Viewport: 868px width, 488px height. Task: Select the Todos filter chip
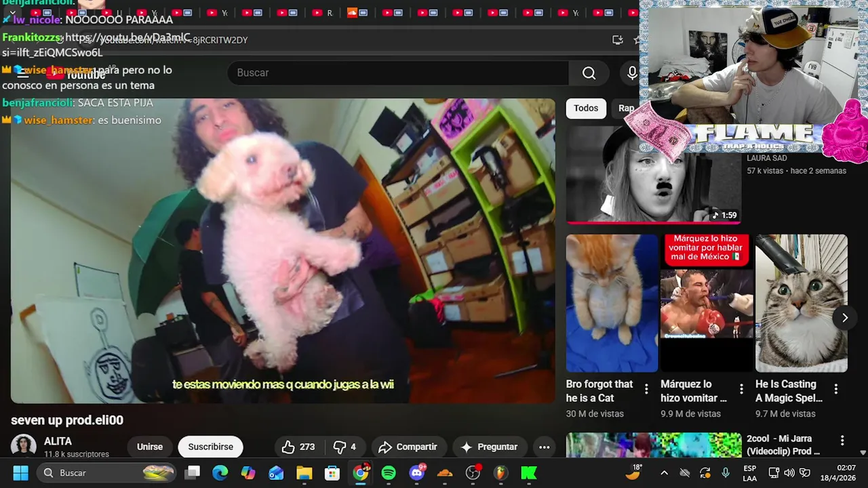point(586,108)
